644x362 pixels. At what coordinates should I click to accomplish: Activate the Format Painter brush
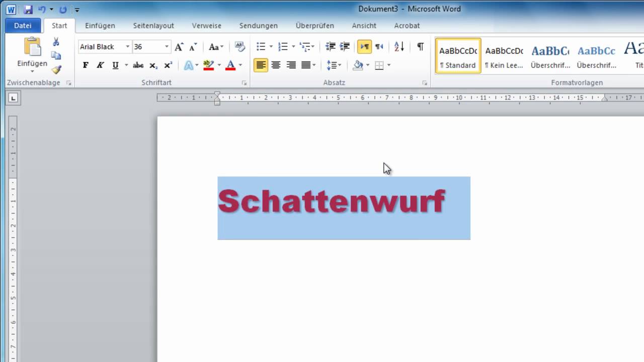(x=56, y=70)
